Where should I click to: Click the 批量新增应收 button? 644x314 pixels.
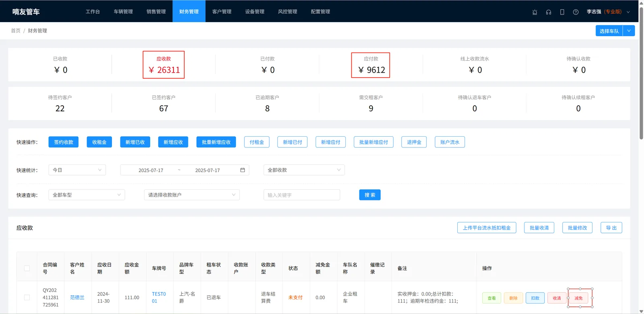tap(216, 142)
